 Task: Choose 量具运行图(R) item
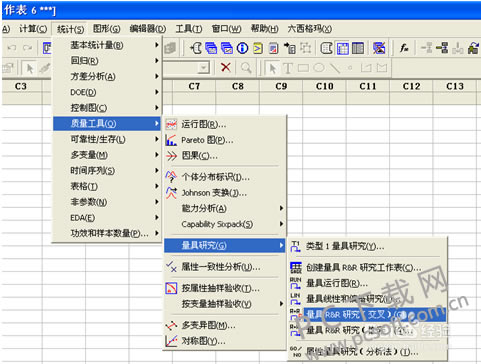(x=367, y=283)
